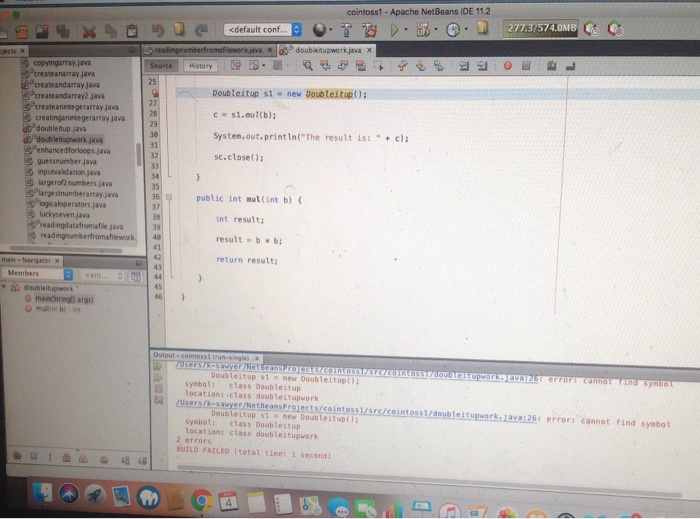Click the error lightbulb on line 26
700x519 pixels.
[x=155, y=93]
